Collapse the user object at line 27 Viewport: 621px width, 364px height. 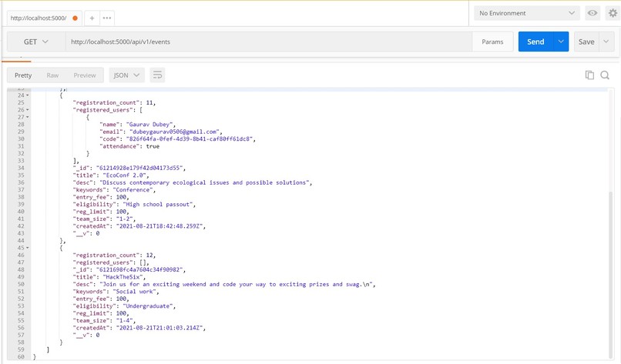coord(27,117)
